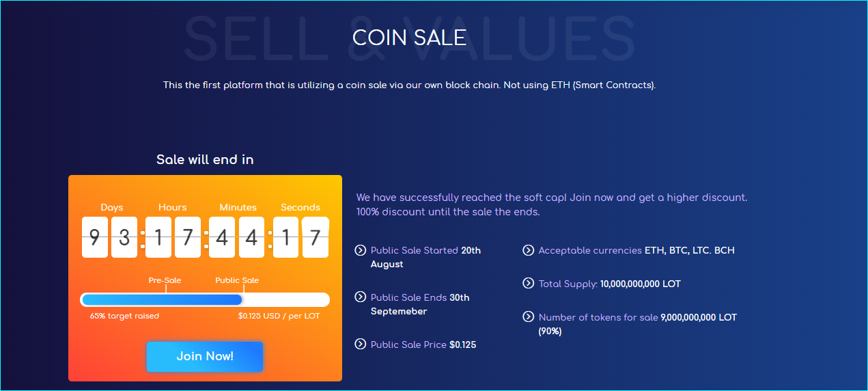The image size is (868, 391).
Task: Click the unfilled white end of progress bar
Action: coord(286,299)
